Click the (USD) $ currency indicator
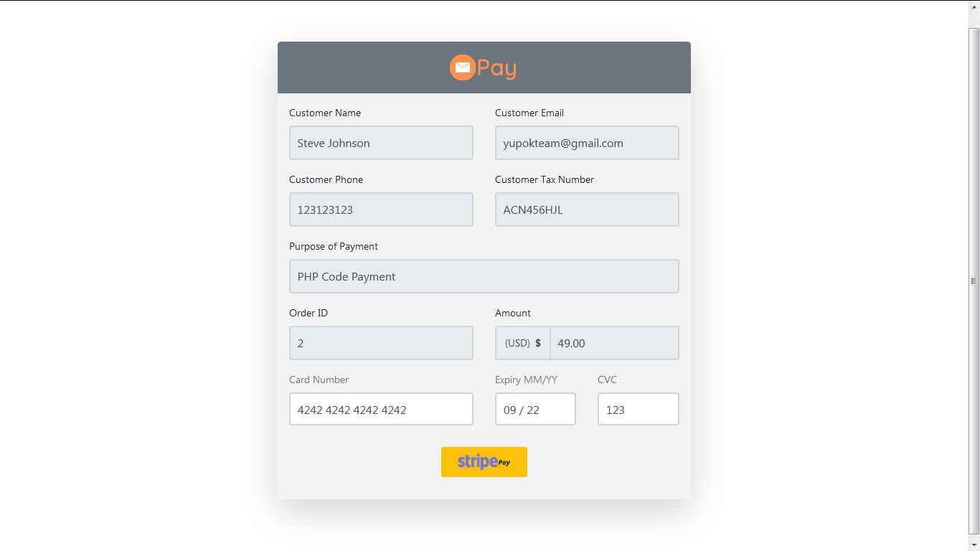Viewport: 980px width, 551px height. pos(522,343)
